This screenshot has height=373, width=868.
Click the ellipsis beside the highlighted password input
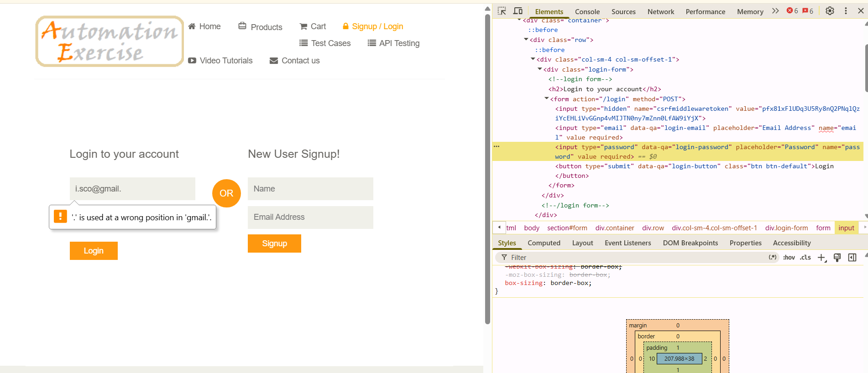tap(497, 146)
